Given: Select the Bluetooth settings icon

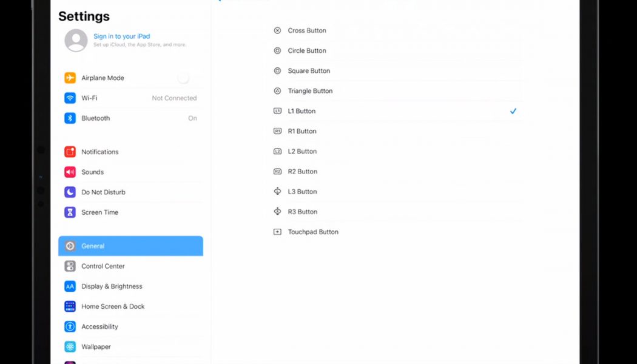Looking at the screenshot, I should point(70,118).
